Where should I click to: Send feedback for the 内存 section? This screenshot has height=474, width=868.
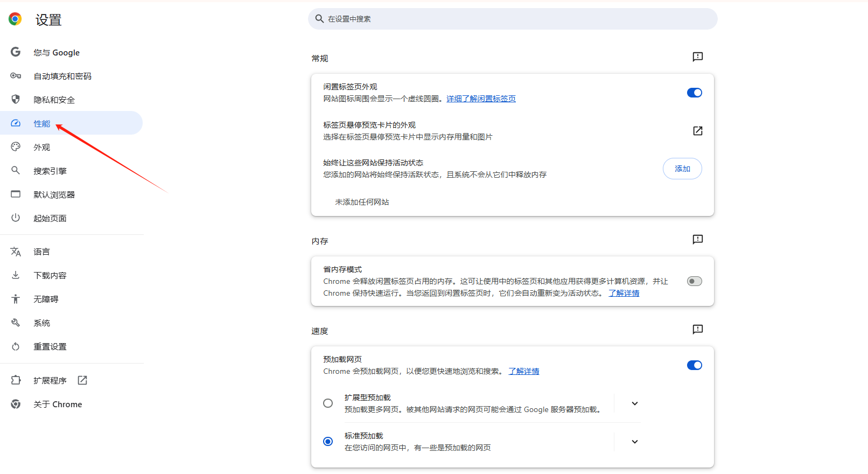pos(698,239)
